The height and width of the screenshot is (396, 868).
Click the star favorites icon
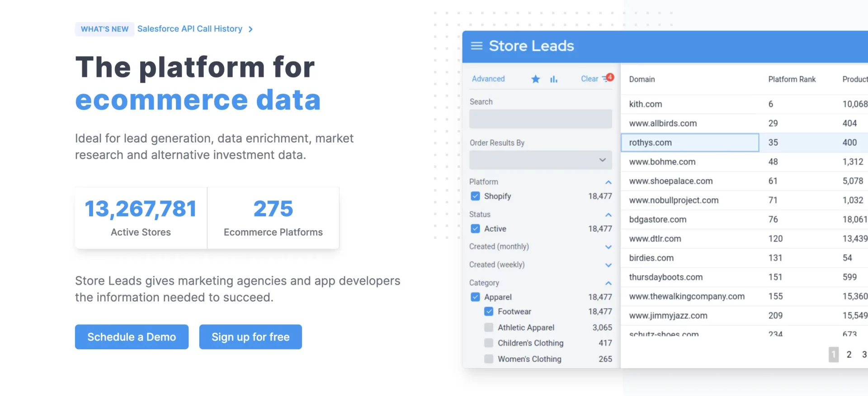click(536, 79)
